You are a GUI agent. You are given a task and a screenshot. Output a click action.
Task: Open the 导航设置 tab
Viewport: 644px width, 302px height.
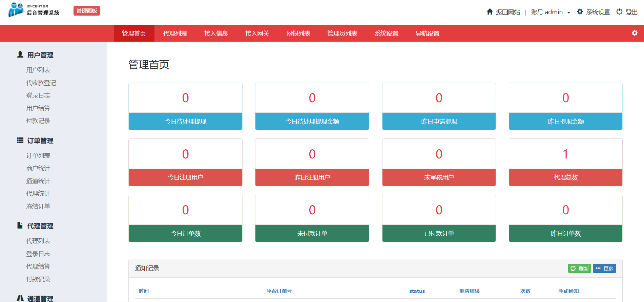(428, 33)
